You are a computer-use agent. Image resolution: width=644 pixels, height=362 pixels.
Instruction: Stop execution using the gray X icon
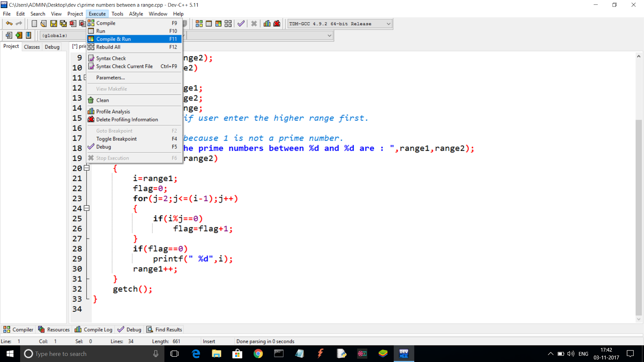(x=254, y=23)
